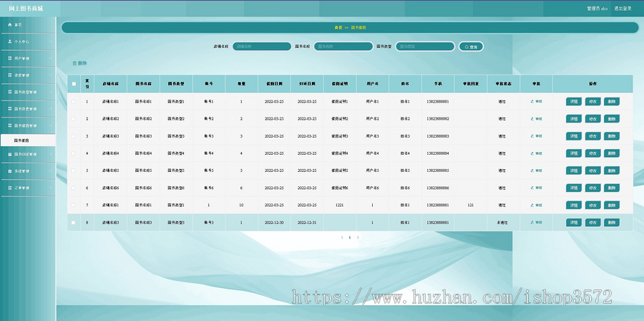Click the home icon beside 首页
Screen dimensions: 644x321
[x=10, y=24]
